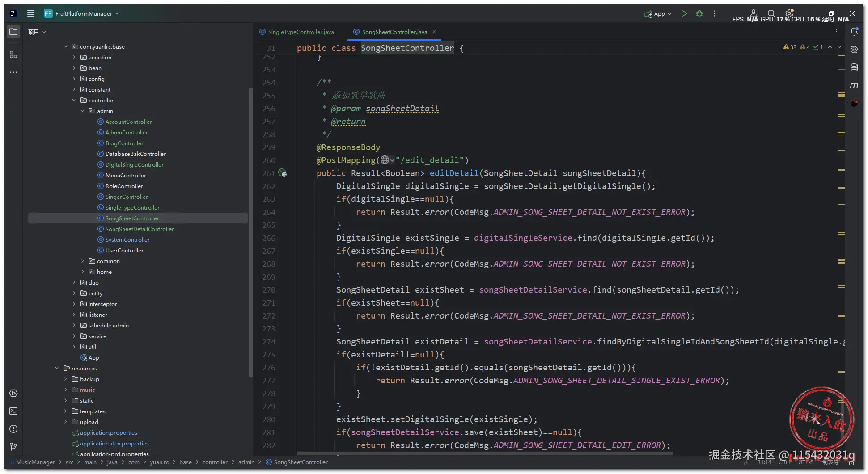The image size is (868, 474).
Task: Click the globe icon in @PostMapping
Action: [385, 160]
